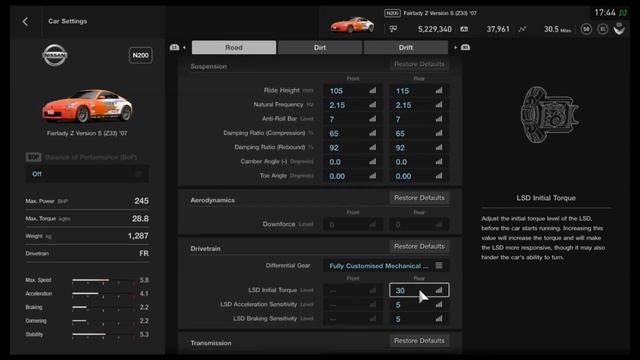Set rear Toe Angle value
The height and width of the screenshot is (360, 640).
419,176
